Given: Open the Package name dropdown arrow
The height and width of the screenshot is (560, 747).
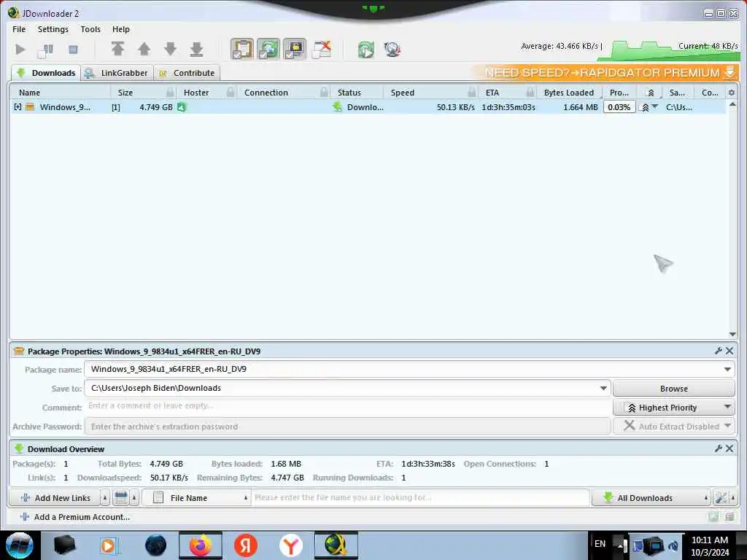Looking at the screenshot, I should click(x=727, y=370).
